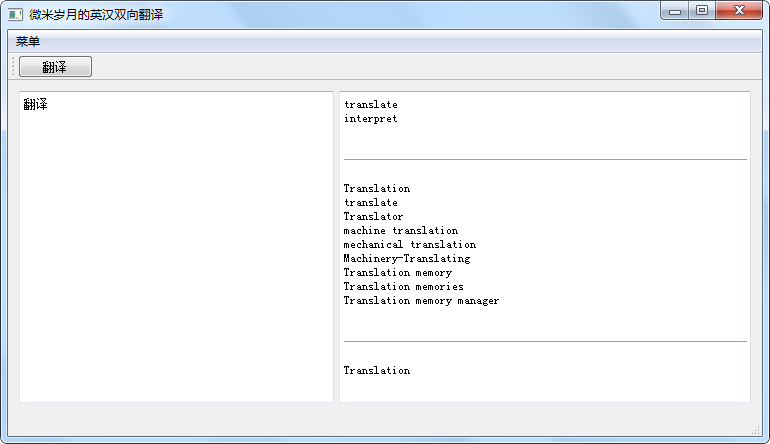
Task: Click the window resize grip corner
Action: point(756,430)
